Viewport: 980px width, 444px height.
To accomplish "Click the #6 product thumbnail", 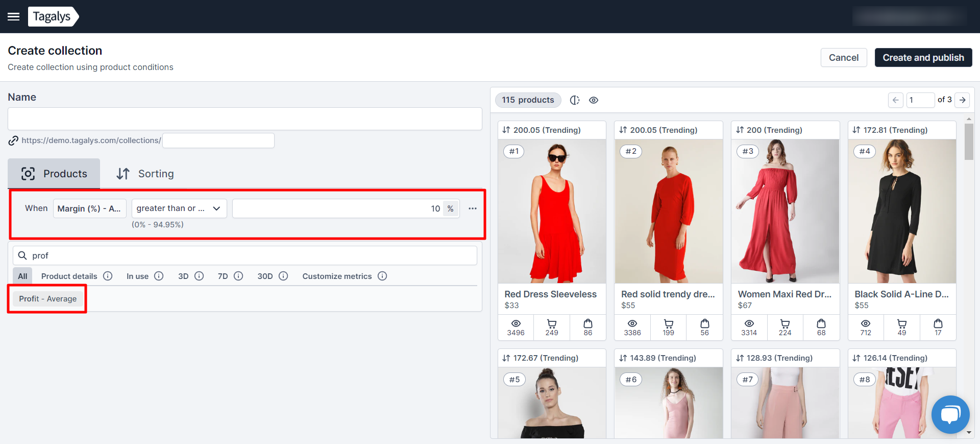I will (x=669, y=403).
